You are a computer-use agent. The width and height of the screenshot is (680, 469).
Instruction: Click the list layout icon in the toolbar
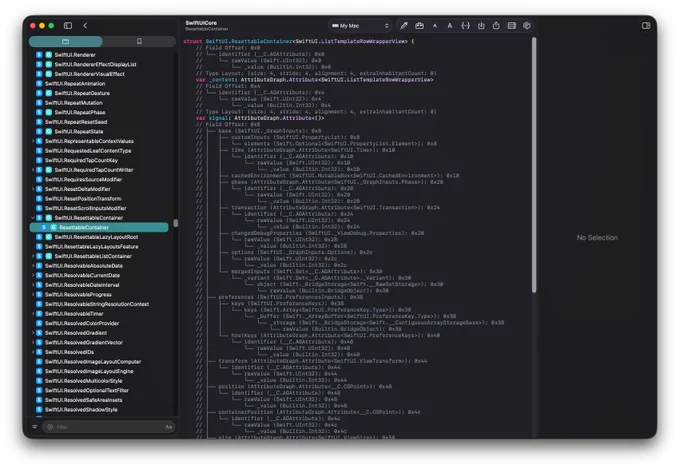coord(512,26)
